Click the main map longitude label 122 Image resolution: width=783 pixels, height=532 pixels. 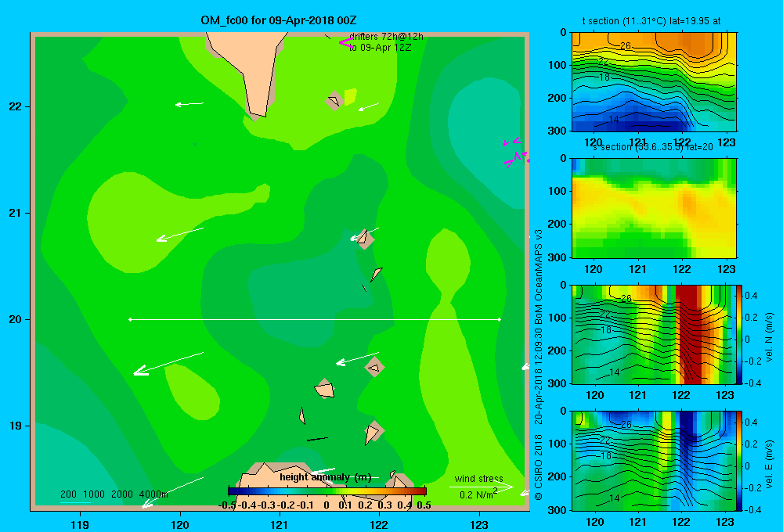[379, 524]
